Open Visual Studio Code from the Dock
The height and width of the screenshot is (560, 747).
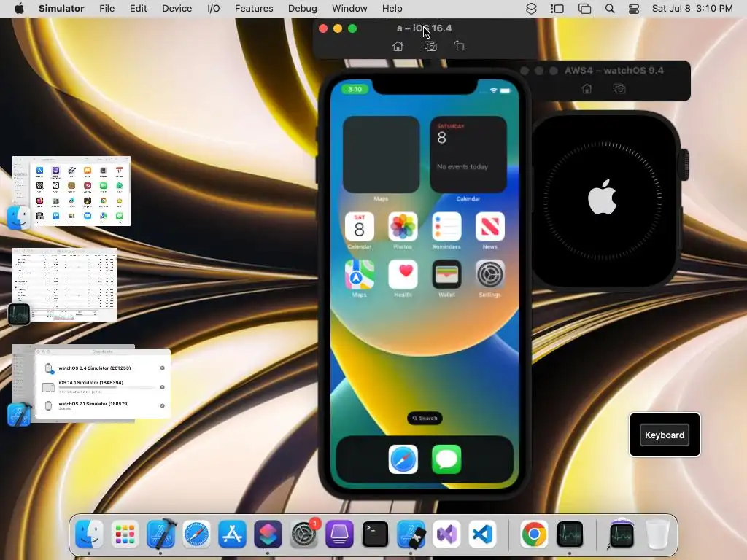(x=482, y=534)
